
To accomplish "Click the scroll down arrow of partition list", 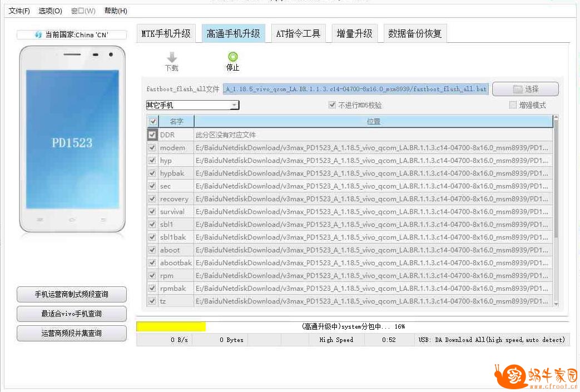I will pyautogui.click(x=556, y=304).
